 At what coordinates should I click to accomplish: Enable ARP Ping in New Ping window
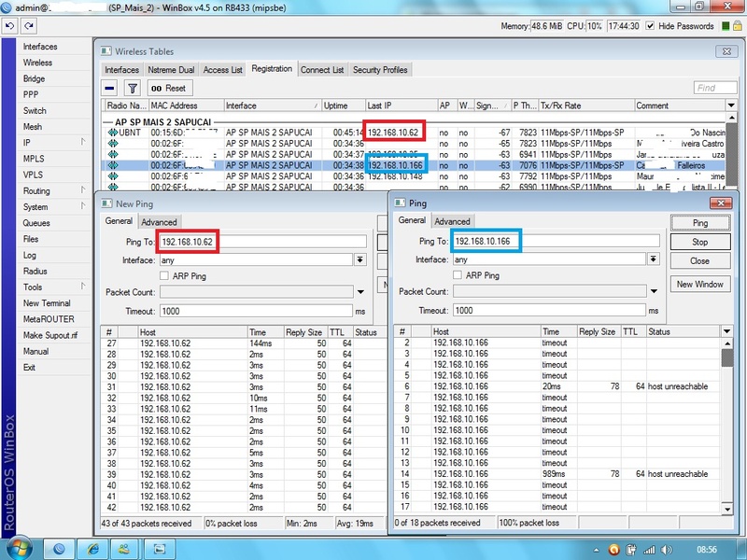[x=164, y=275]
